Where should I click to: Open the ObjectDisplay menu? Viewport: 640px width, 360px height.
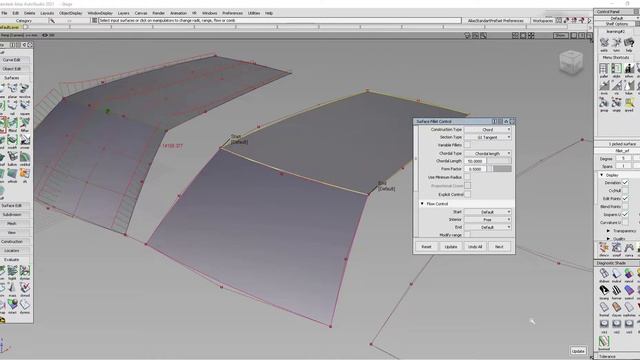pos(70,13)
